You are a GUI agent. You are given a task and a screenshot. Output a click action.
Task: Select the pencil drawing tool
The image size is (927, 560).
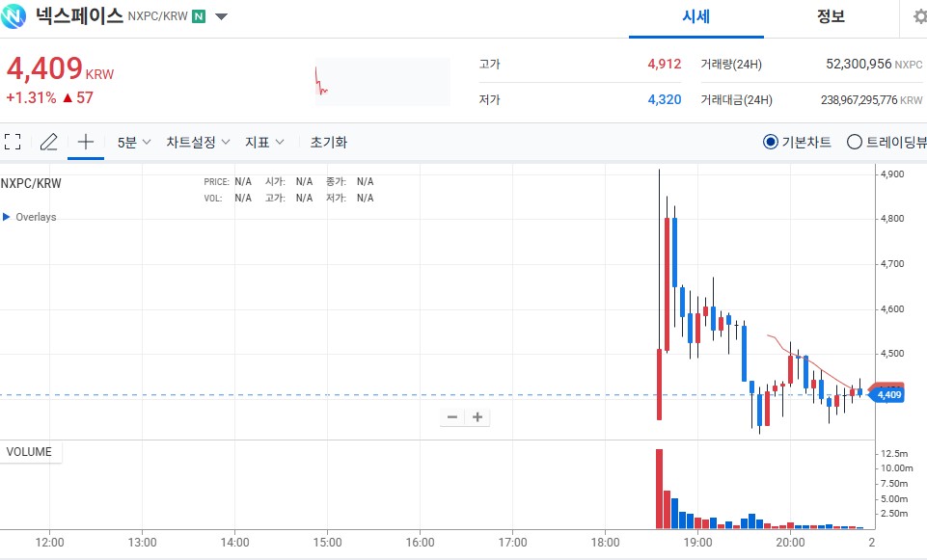point(48,142)
